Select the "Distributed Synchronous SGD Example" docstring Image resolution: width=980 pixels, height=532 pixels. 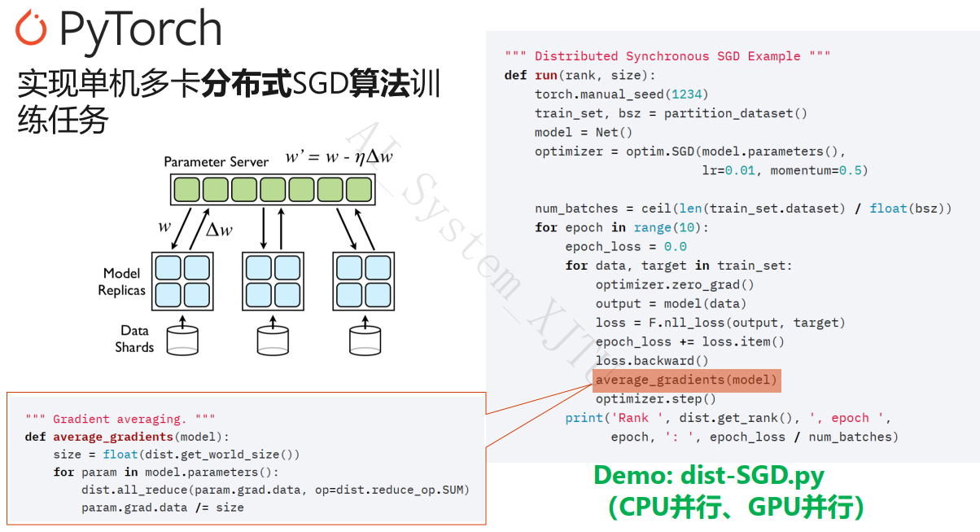pos(667,56)
